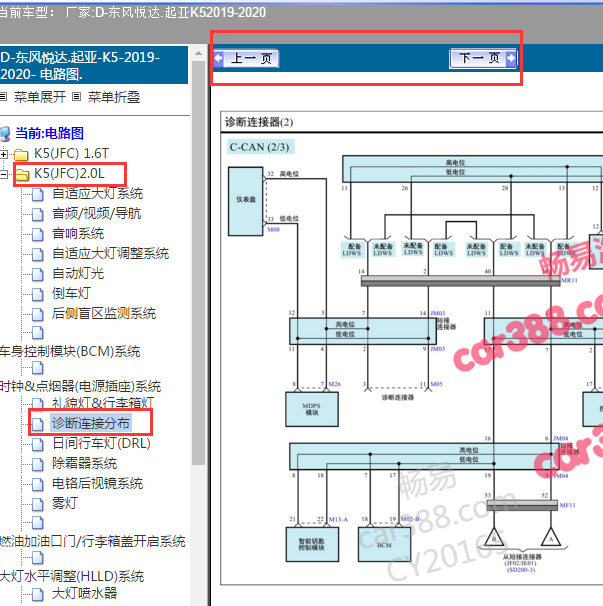Click page icon next to 雾灯
Image resolution: width=603 pixels, height=606 pixels.
tap(37, 504)
